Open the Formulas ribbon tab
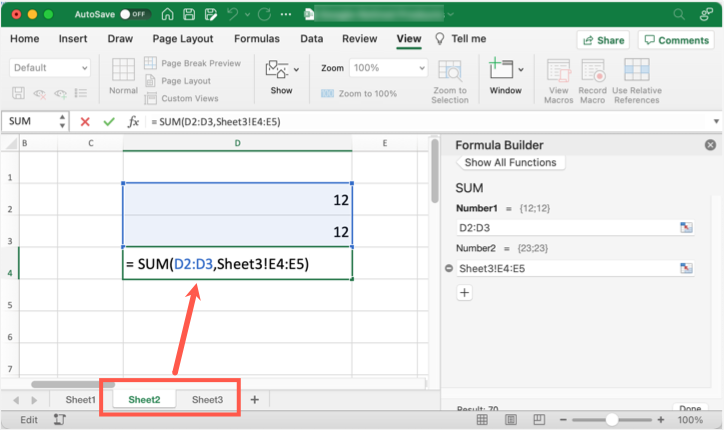The width and height of the screenshot is (724, 430). click(x=256, y=39)
